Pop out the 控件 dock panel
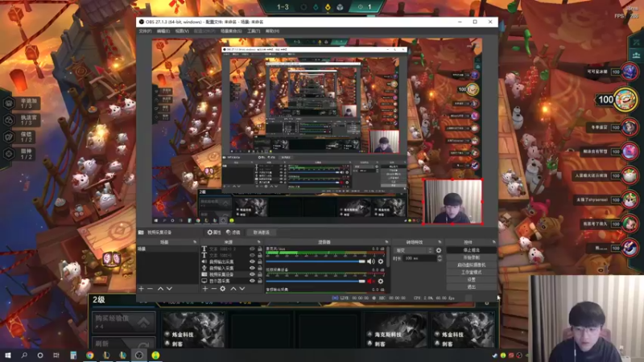This screenshot has width=644, height=362. [493, 242]
